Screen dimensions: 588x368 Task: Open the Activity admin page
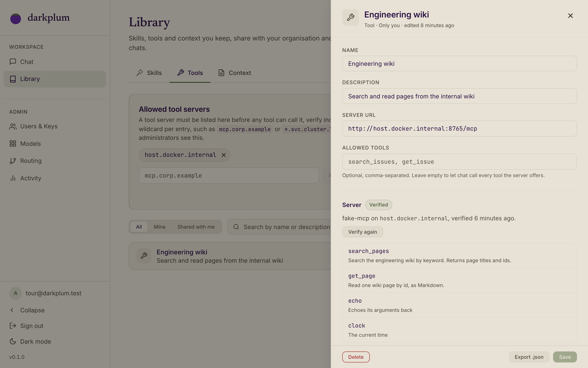(x=55, y=178)
